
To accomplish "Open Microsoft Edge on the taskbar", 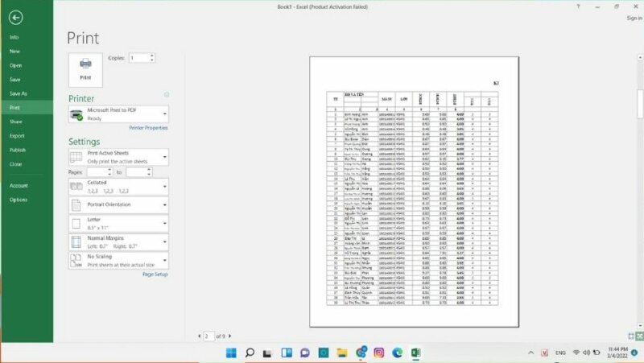I will 397,353.
